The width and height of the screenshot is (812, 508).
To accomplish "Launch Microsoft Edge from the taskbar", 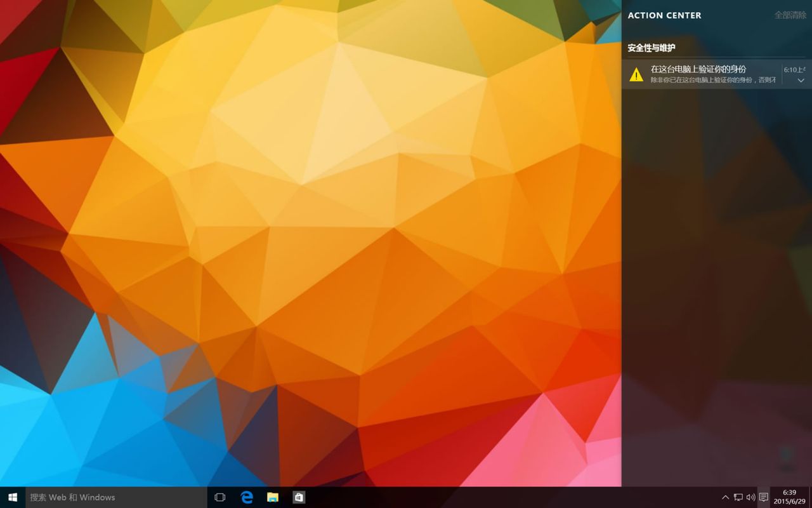I will pyautogui.click(x=247, y=497).
